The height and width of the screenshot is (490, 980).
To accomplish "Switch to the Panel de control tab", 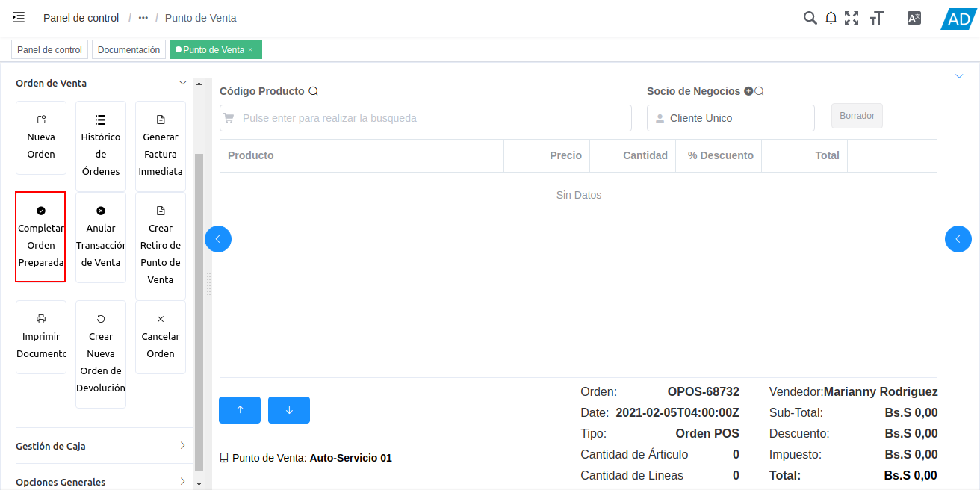I will (49, 49).
